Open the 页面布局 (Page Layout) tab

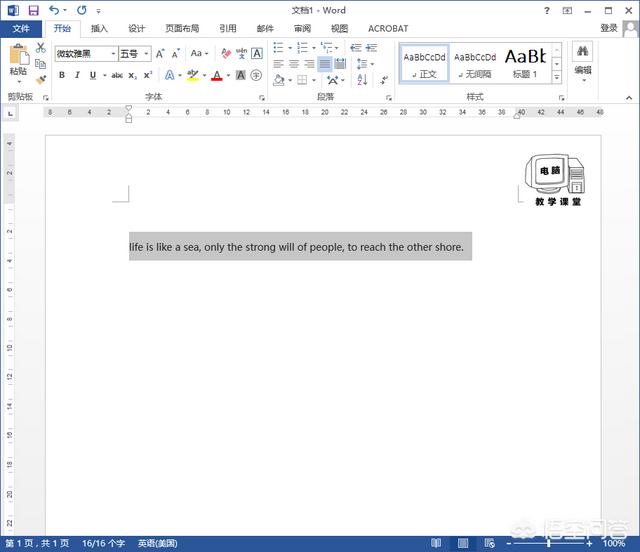point(181,29)
